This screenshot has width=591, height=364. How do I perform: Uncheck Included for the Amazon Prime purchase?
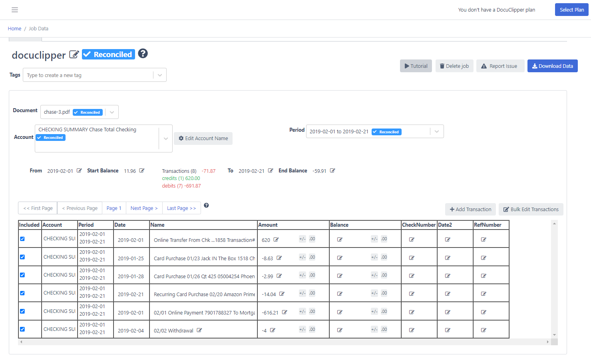coord(22,293)
